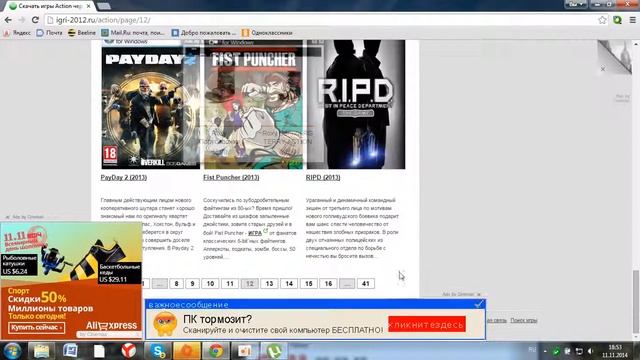
Task: Open the volume tray icon
Action: click(591, 351)
